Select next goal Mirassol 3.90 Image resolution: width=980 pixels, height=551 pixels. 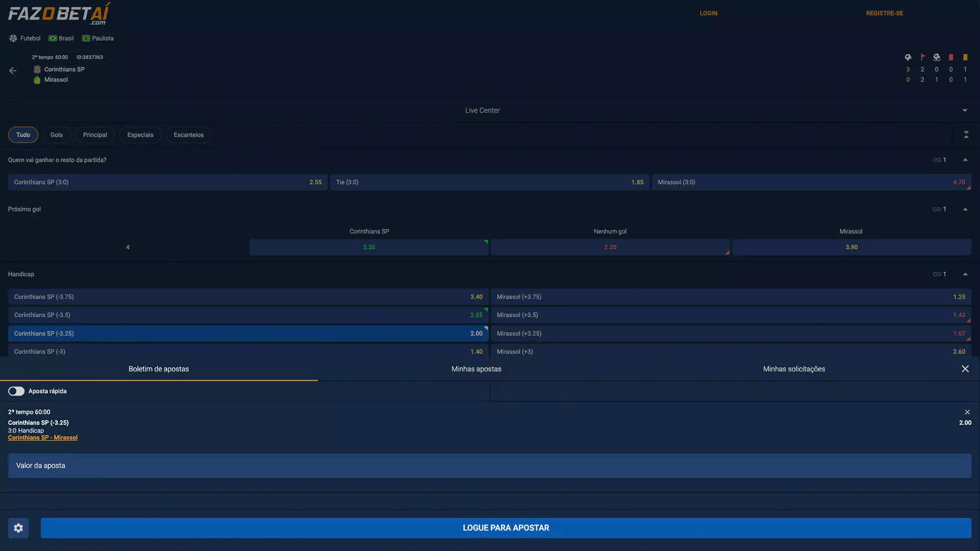click(x=851, y=247)
